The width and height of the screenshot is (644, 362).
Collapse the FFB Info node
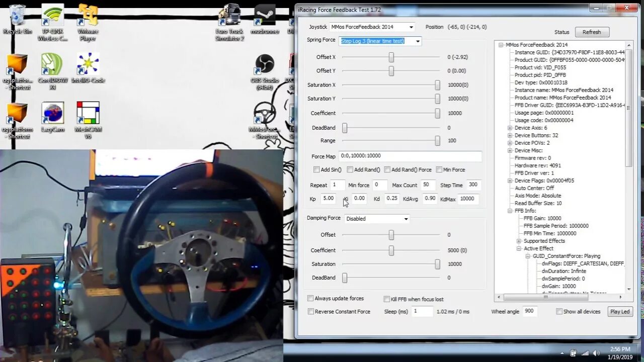[510, 211]
